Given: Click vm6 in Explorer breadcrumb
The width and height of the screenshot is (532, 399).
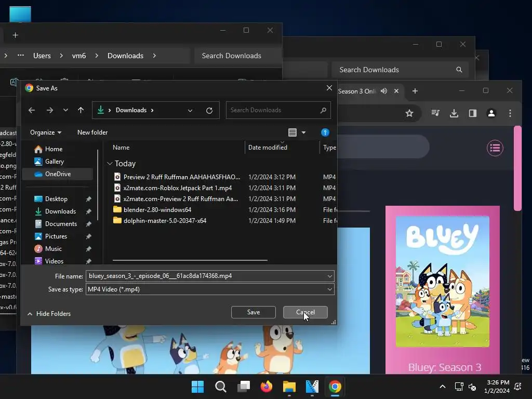Looking at the screenshot, I should pyautogui.click(x=79, y=56).
